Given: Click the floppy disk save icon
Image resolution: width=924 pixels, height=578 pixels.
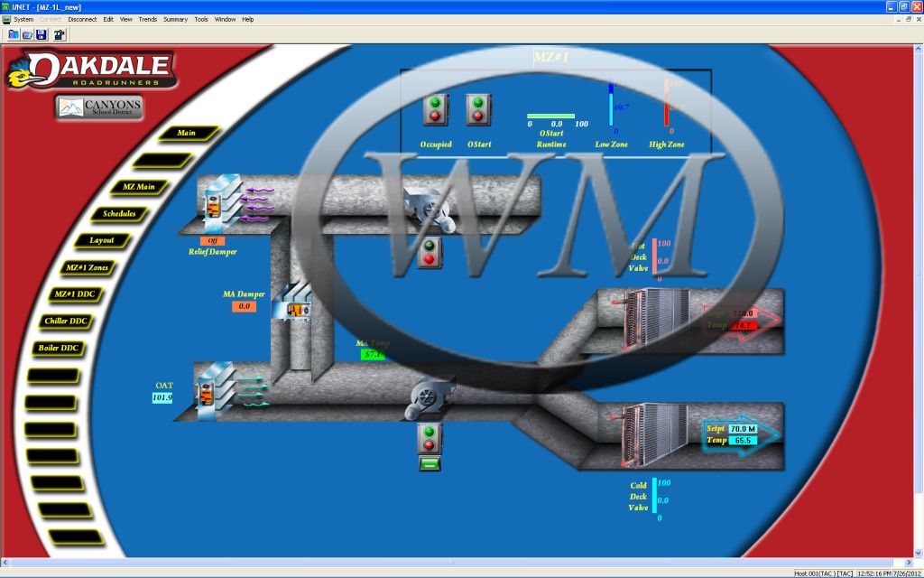Looking at the screenshot, I should click(x=42, y=35).
